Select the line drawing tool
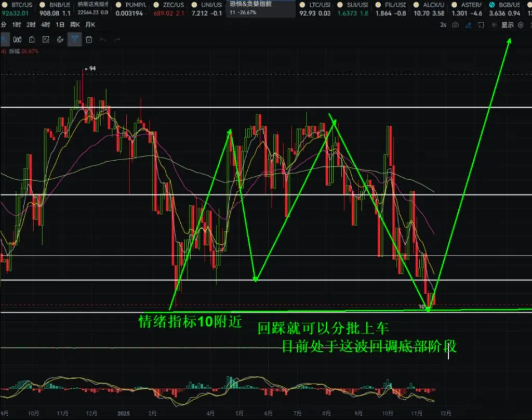532x420 pixels. [x=4, y=40]
